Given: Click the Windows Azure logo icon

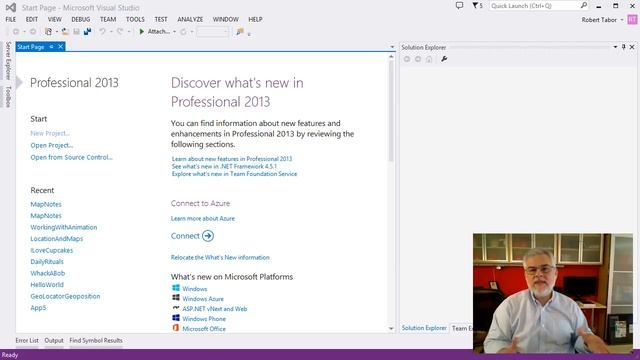Looking at the screenshot, I should (176, 298).
